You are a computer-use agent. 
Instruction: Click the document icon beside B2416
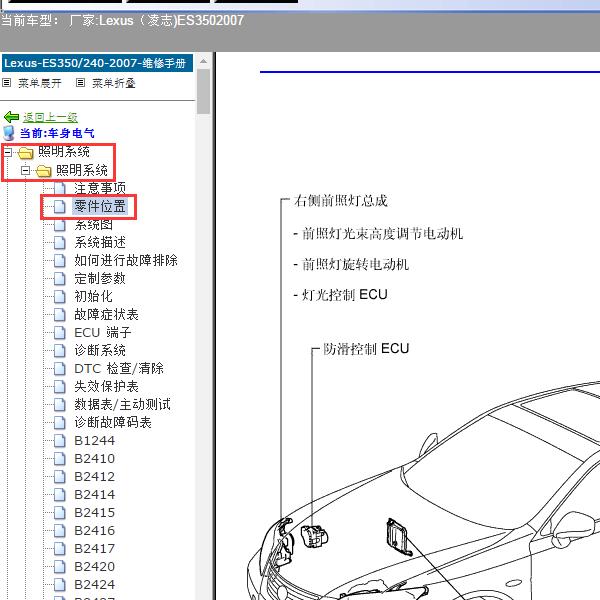(x=60, y=530)
